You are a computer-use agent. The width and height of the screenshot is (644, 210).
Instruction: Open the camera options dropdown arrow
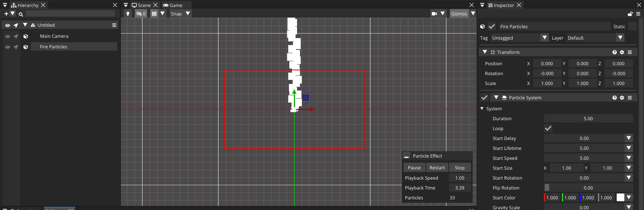tap(443, 14)
